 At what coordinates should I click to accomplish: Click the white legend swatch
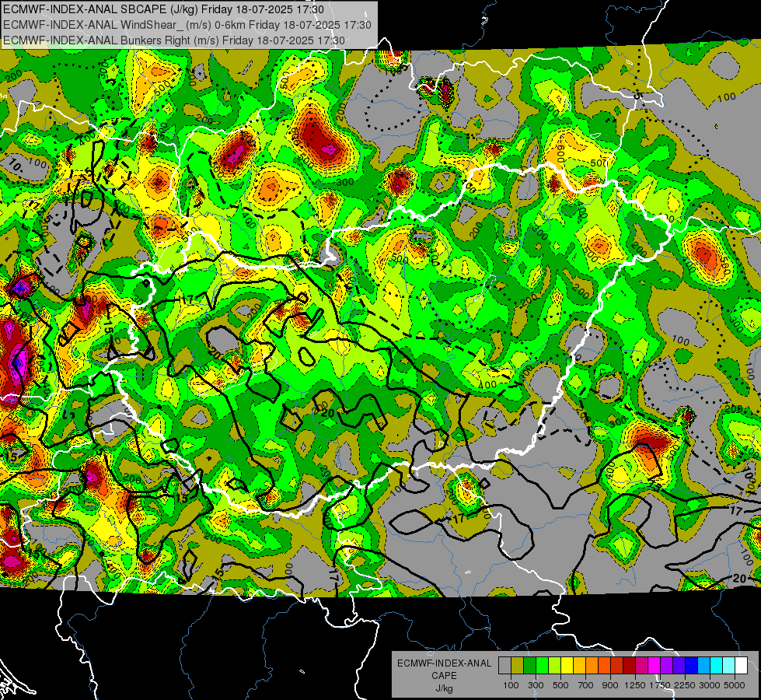point(742,665)
